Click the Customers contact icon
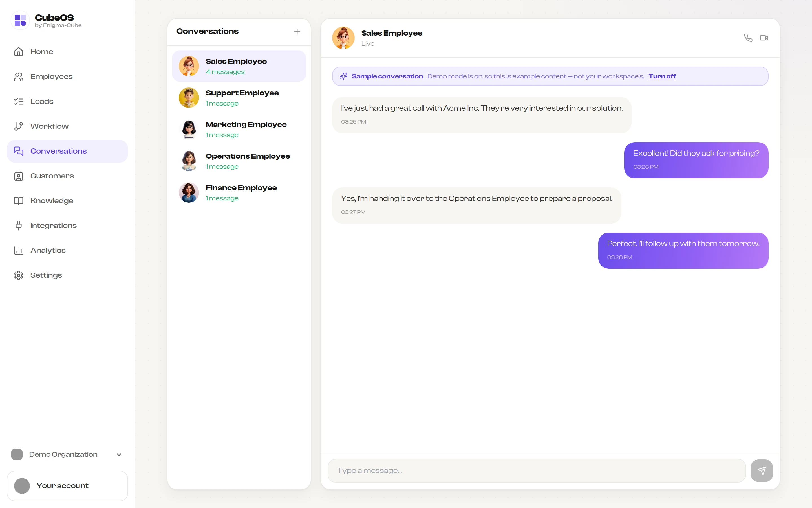 click(x=18, y=176)
